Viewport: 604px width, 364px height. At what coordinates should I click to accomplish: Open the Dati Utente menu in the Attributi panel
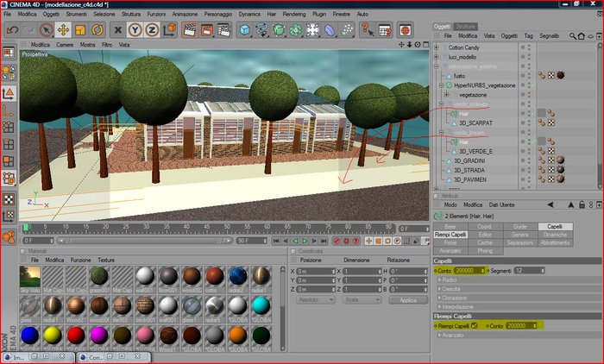(x=501, y=205)
